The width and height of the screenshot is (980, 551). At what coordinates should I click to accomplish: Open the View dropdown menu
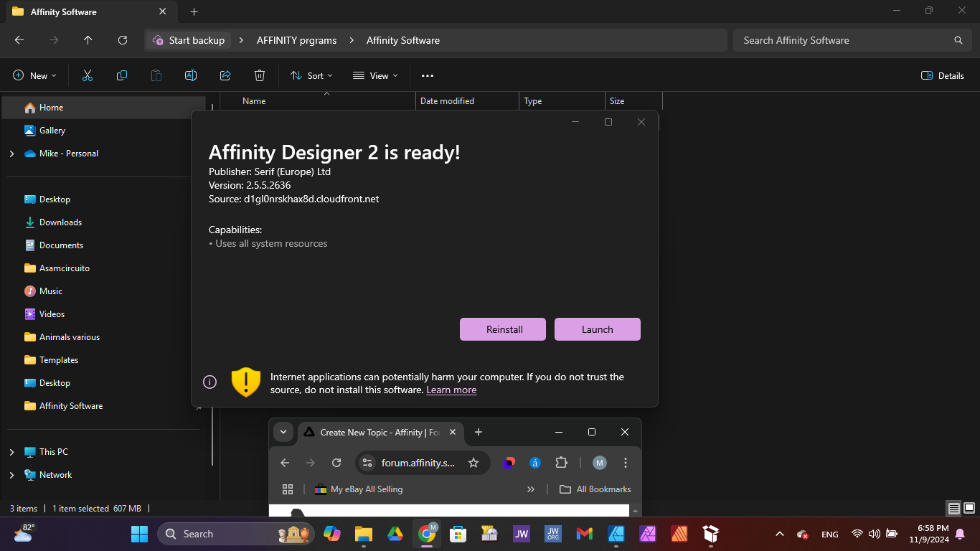375,75
